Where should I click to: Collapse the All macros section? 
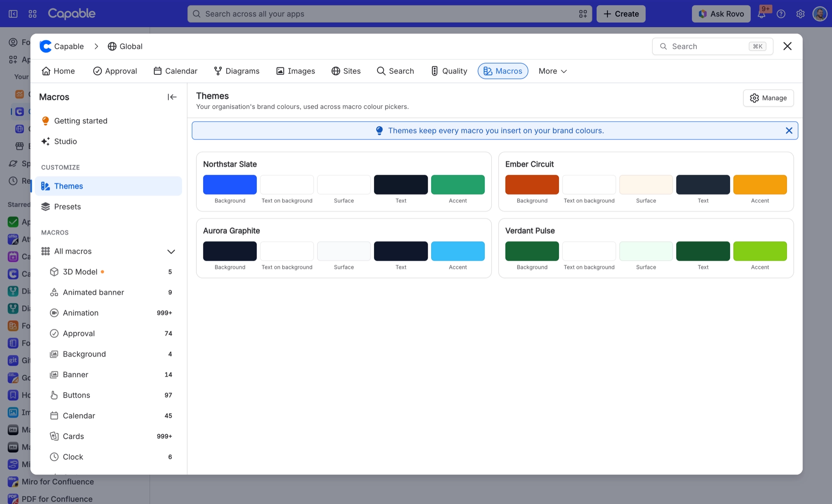[171, 251]
